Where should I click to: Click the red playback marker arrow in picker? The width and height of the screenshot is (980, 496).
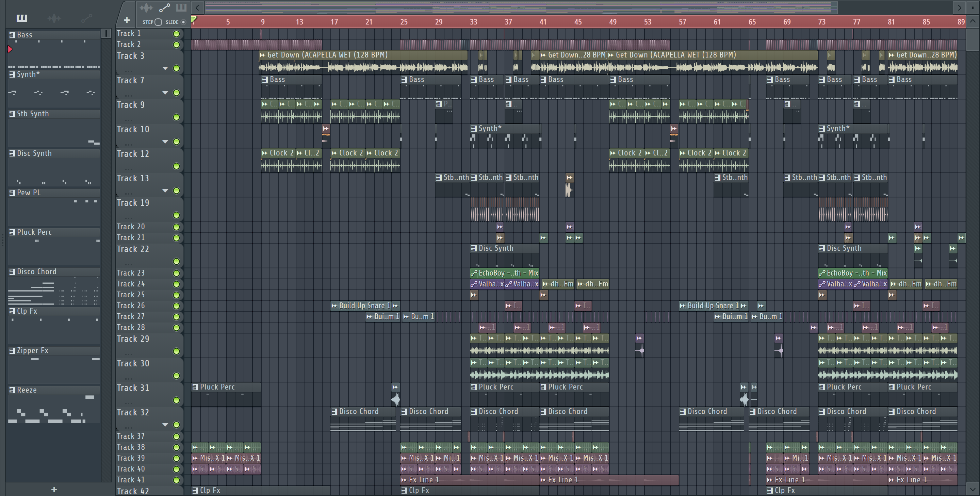[x=10, y=49]
